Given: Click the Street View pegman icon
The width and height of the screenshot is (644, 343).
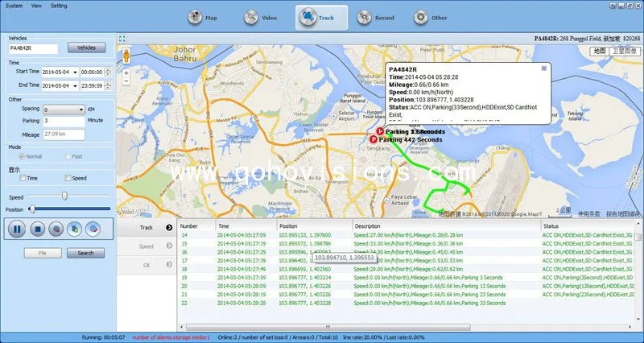Looking at the screenshot, I should 126,54.
